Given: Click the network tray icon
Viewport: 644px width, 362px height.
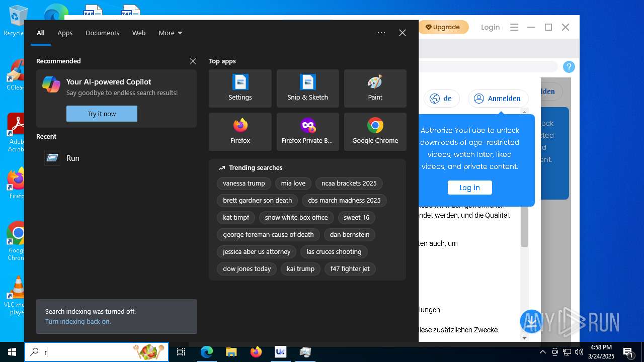Looking at the screenshot, I should click(x=567, y=352).
